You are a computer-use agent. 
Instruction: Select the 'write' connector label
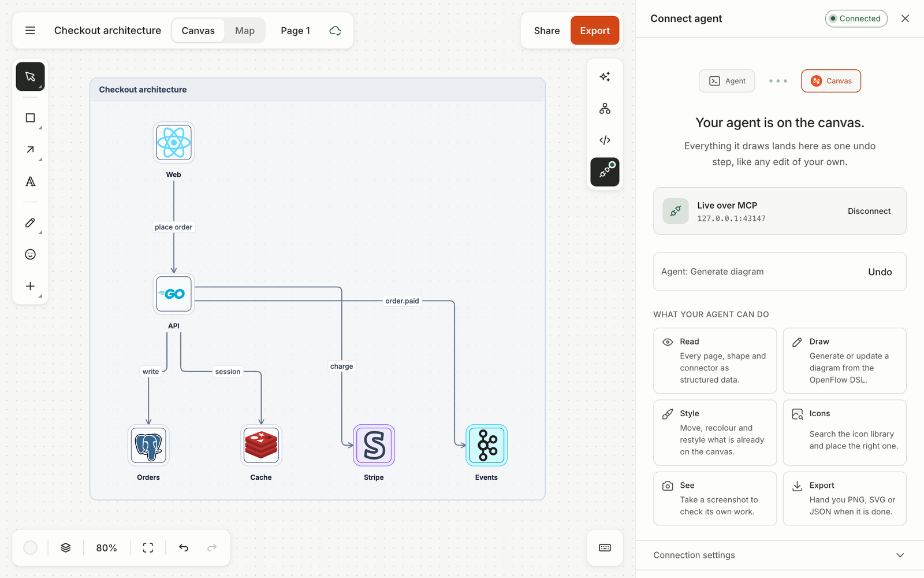[150, 372]
